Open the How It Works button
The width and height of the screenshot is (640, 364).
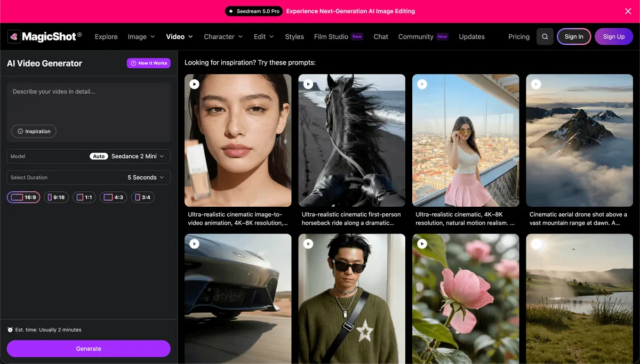point(148,63)
